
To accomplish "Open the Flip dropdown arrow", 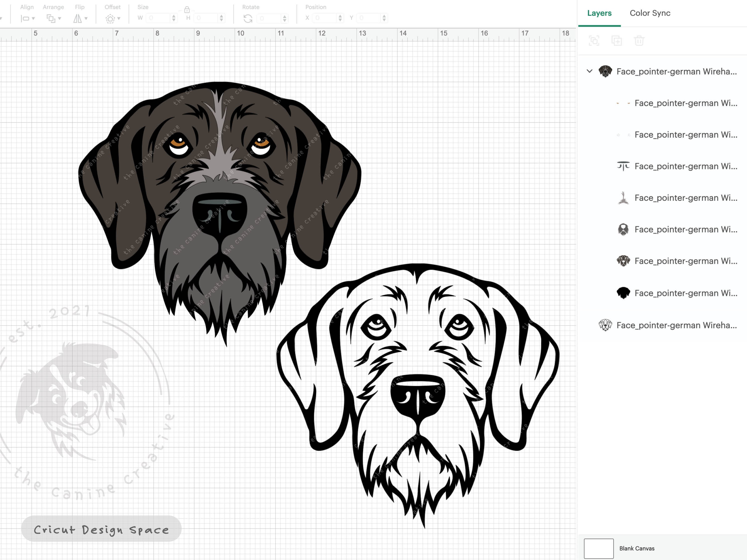I will point(86,19).
